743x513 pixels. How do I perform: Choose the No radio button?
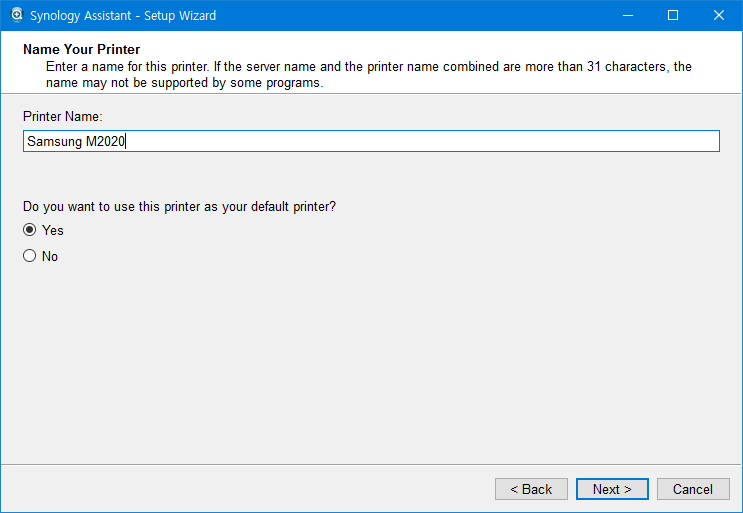[30, 256]
